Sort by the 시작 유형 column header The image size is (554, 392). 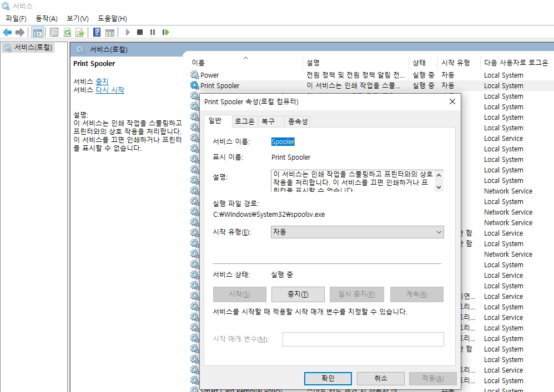point(459,63)
